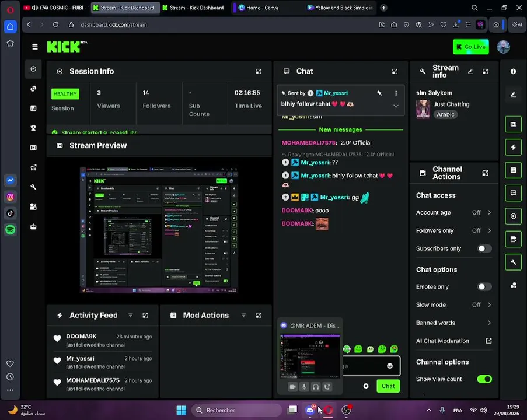The image size is (527, 420).
Task: Open Opera Messenger sidebar icon
Action: pyautogui.click(x=10, y=180)
